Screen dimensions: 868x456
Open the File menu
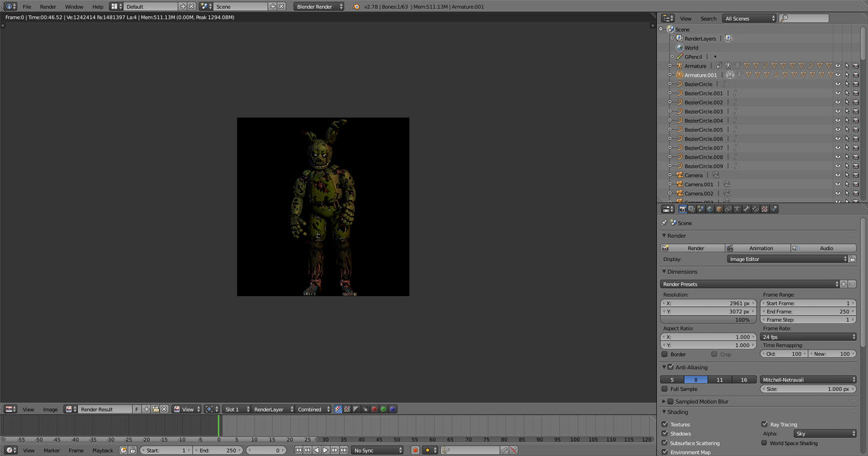27,6
